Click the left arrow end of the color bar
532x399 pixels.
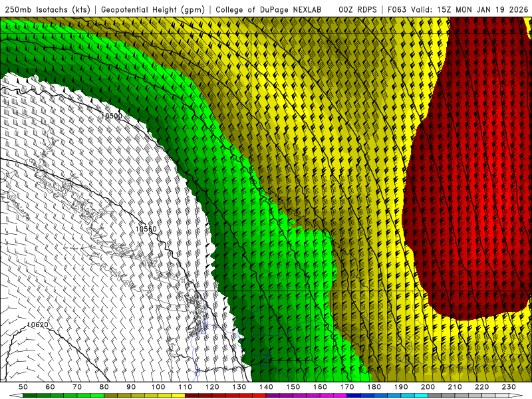[x=16, y=396]
